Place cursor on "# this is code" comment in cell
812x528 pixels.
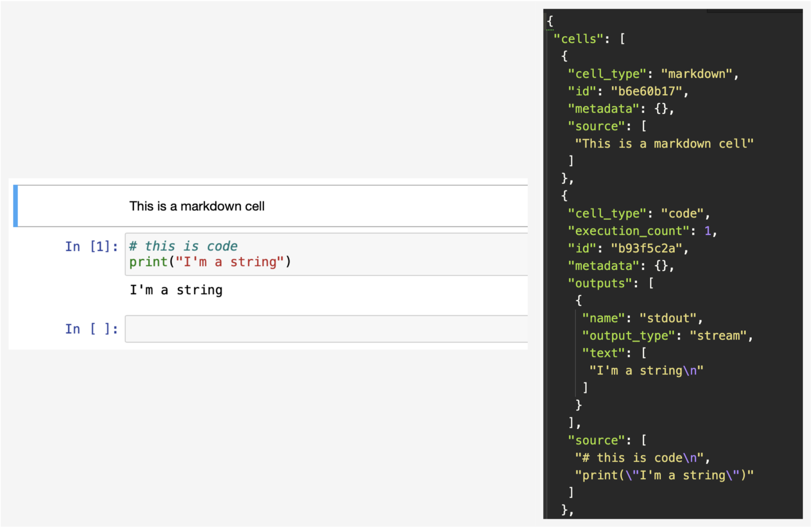(x=183, y=246)
